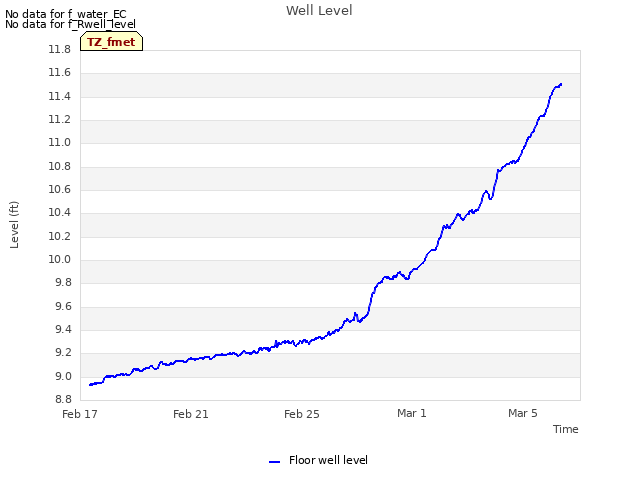Click the 10.6 y-axis tick label
The image size is (640, 480).
60,189
